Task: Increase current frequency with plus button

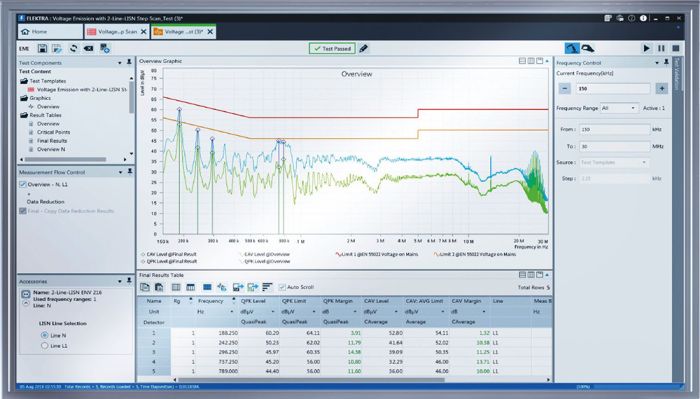Action: 662,88
